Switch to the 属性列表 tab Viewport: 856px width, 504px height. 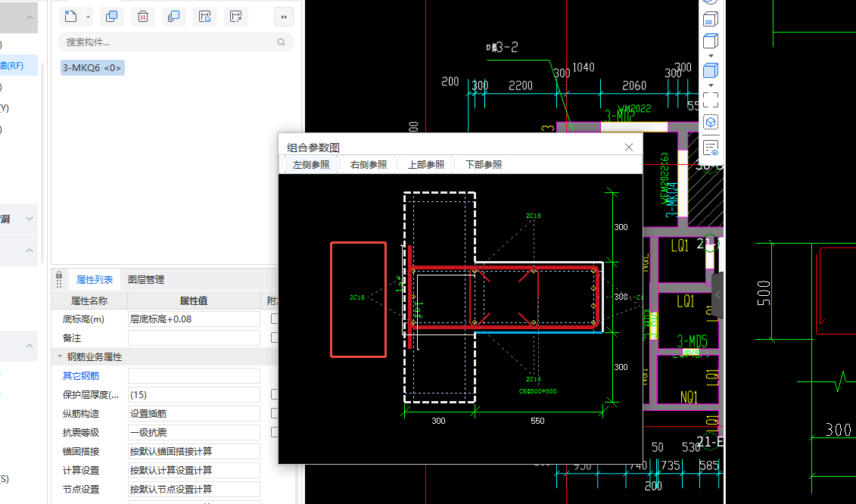tap(95, 279)
